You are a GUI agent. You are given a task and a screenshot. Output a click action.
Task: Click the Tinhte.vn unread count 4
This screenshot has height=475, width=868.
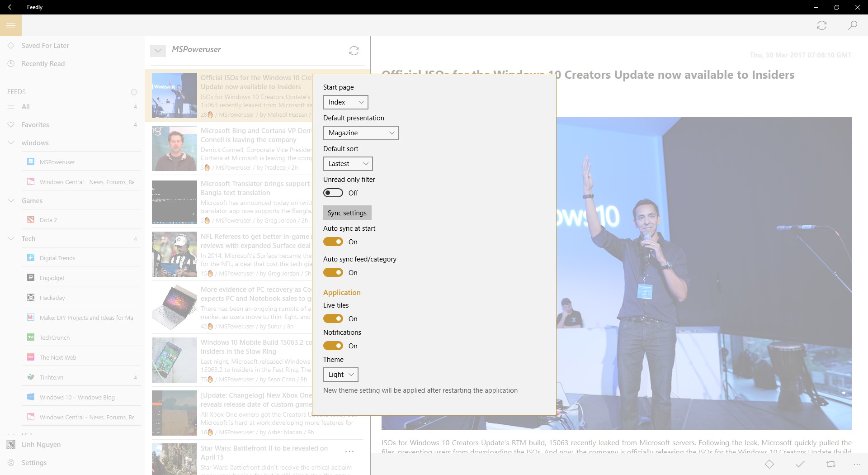coord(135,377)
